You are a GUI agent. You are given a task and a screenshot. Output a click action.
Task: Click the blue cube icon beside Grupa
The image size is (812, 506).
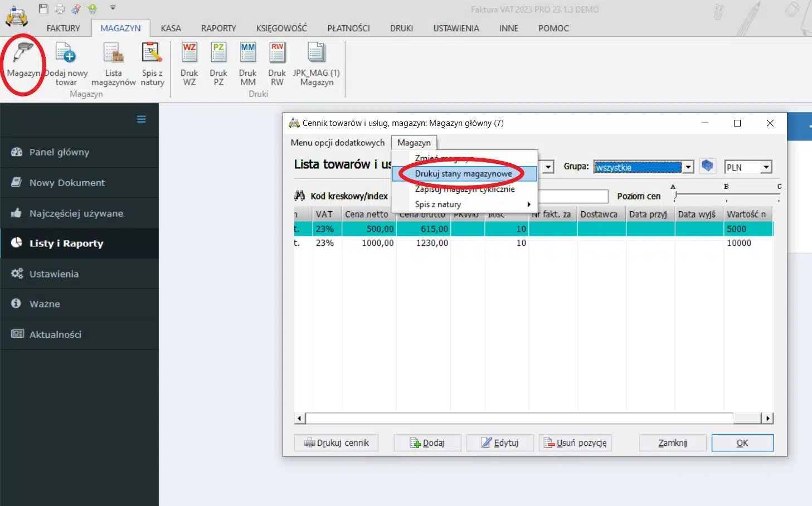pos(707,166)
